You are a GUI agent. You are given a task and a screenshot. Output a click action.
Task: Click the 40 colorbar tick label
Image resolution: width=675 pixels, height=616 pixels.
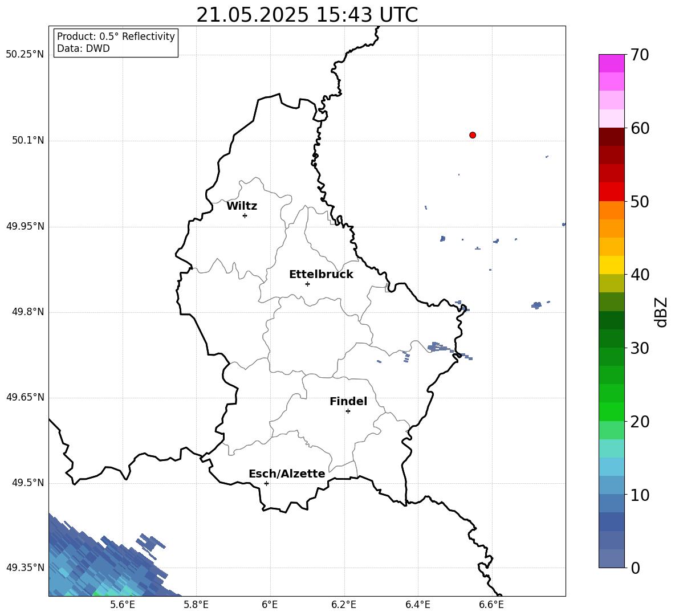click(640, 275)
